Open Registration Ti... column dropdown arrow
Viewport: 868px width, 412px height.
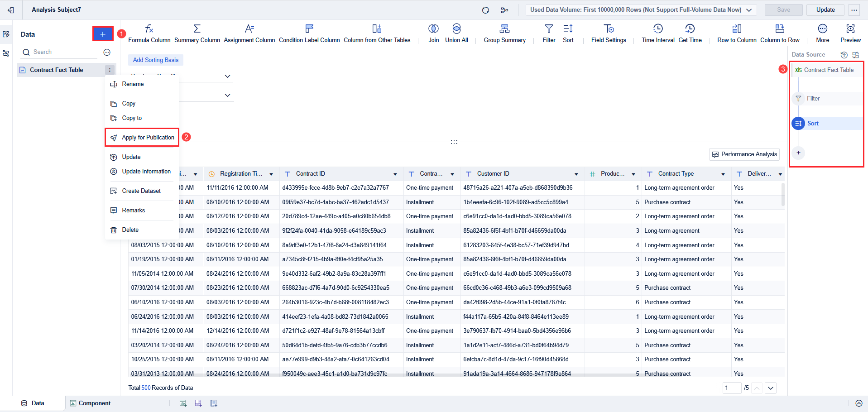click(x=271, y=174)
